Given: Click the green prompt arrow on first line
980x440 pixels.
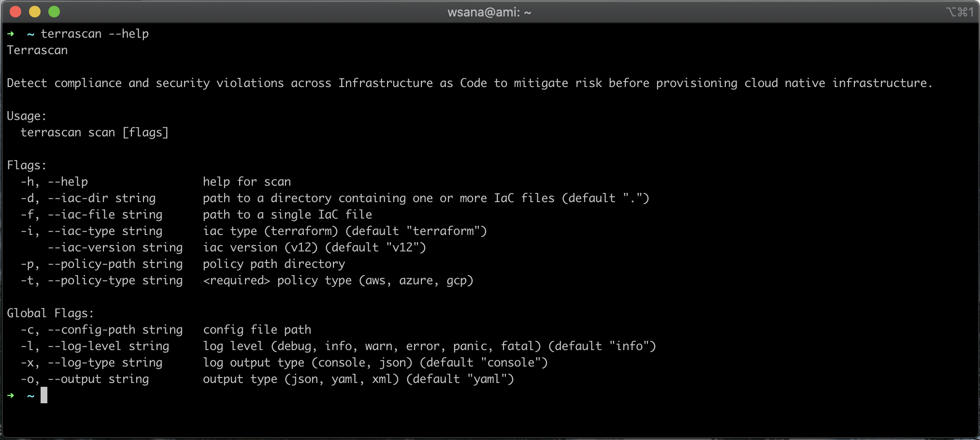Looking at the screenshot, I should [11, 34].
